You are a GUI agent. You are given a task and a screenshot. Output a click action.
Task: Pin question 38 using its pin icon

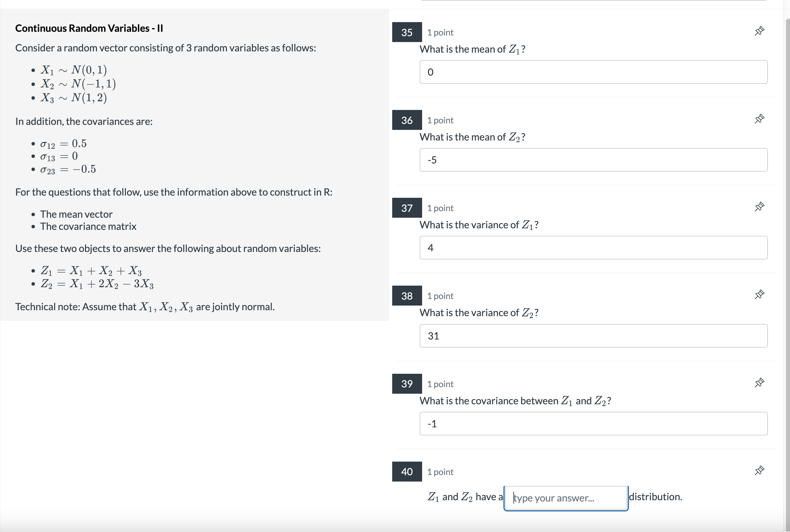pos(759,295)
